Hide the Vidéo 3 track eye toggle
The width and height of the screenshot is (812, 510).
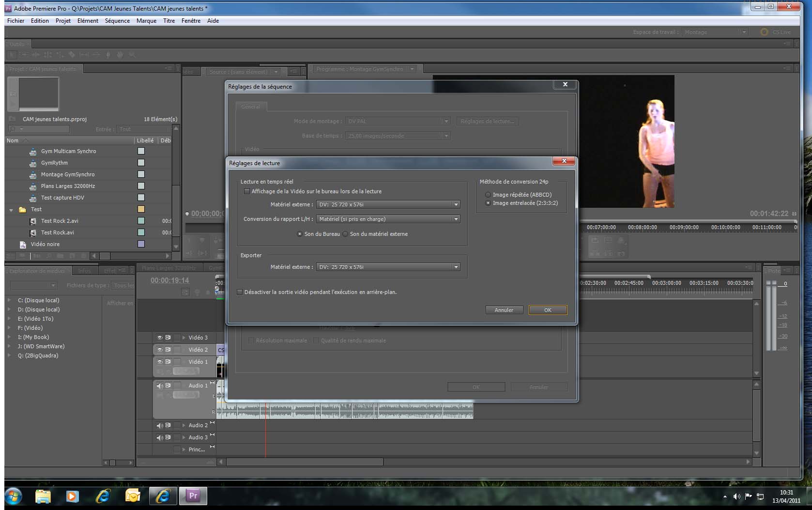160,338
